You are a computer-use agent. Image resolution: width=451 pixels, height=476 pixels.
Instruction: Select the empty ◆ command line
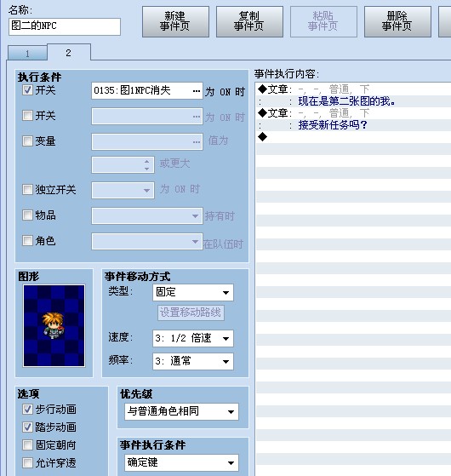click(x=353, y=136)
